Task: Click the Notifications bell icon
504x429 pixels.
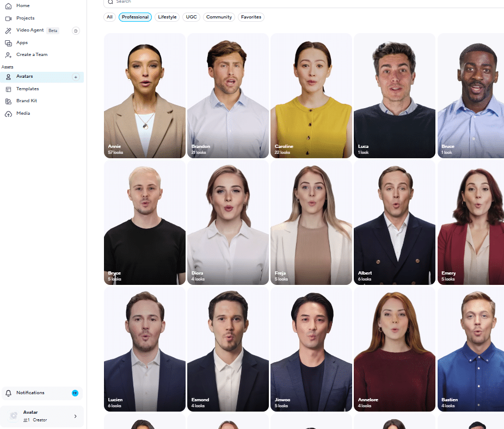Action: tap(8, 393)
